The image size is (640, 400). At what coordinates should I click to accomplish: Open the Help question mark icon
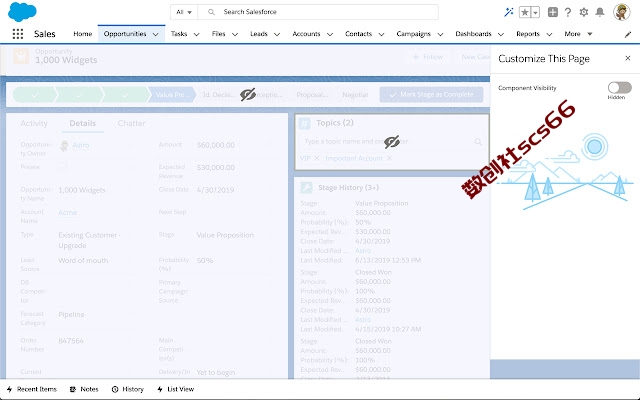click(x=568, y=12)
